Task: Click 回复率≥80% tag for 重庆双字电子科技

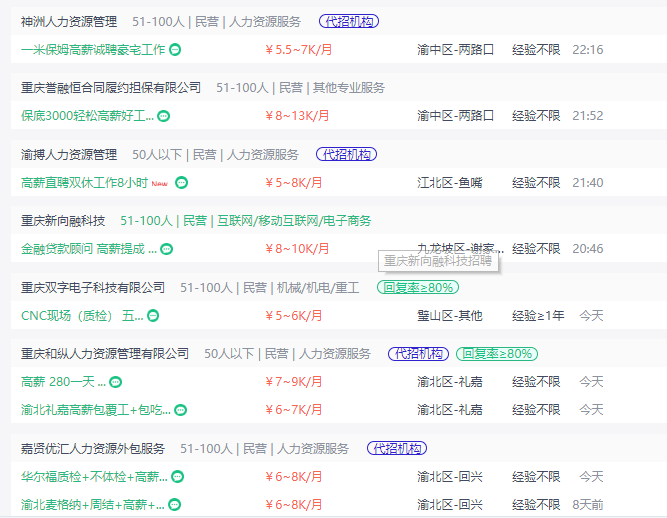Action: (418, 288)
